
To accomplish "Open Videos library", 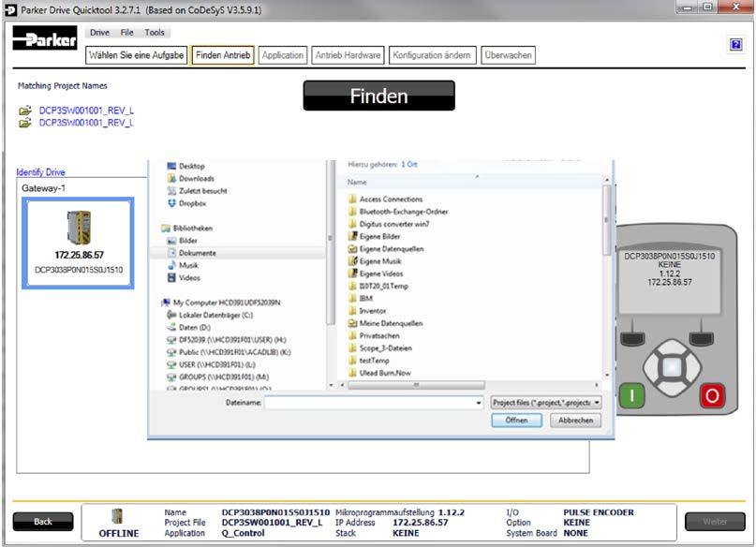I will click(184, 278).
